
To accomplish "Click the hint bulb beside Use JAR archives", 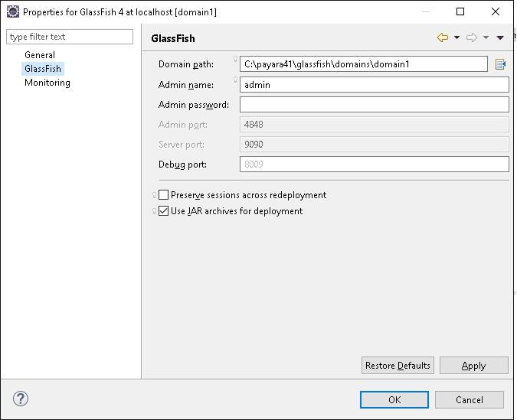I will coord(154,211).
